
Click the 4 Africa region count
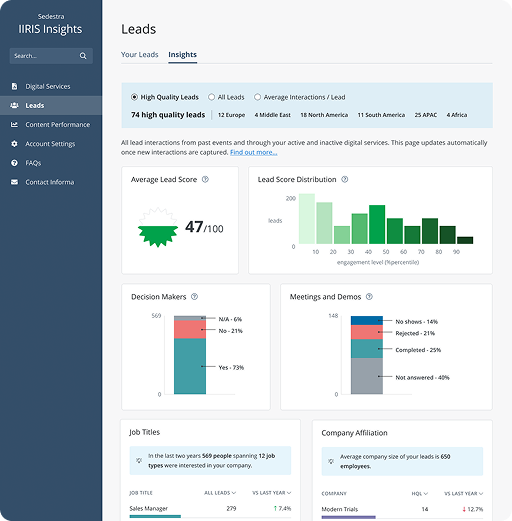(457, 115)
